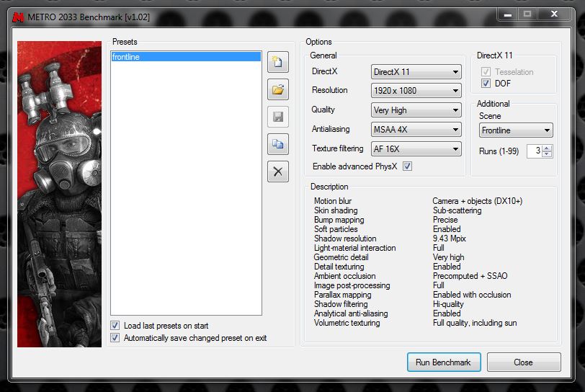
Task: Click the 'Ambient occlusion' label
Action: point(344,276)
